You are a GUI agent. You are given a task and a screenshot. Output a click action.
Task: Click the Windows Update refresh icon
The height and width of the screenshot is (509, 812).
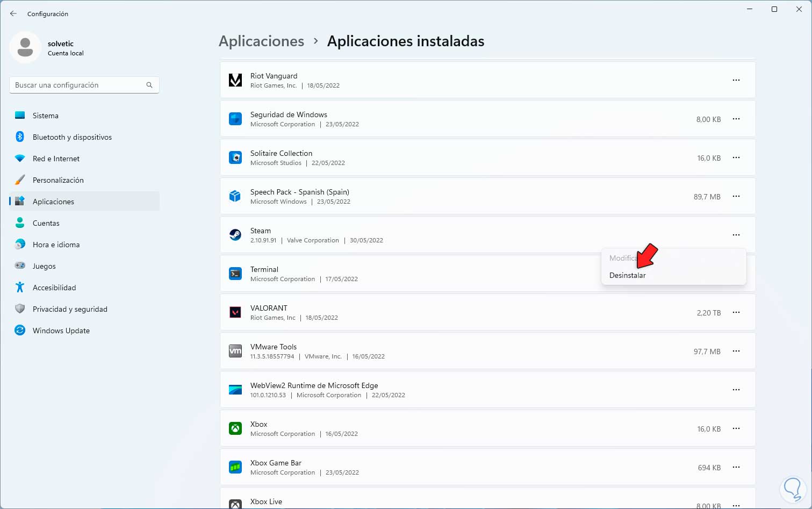click(20, 331)
